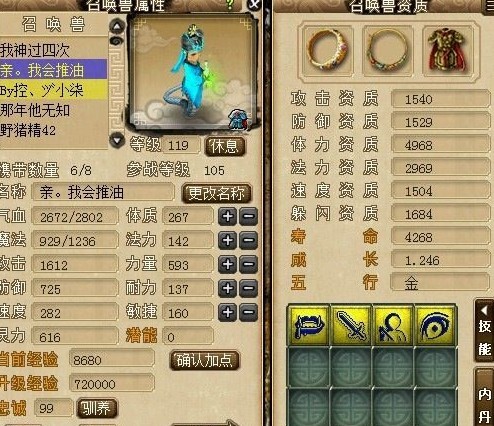Click the pet name input field
This screenshot has width=494, height=426.
[103, 193]
